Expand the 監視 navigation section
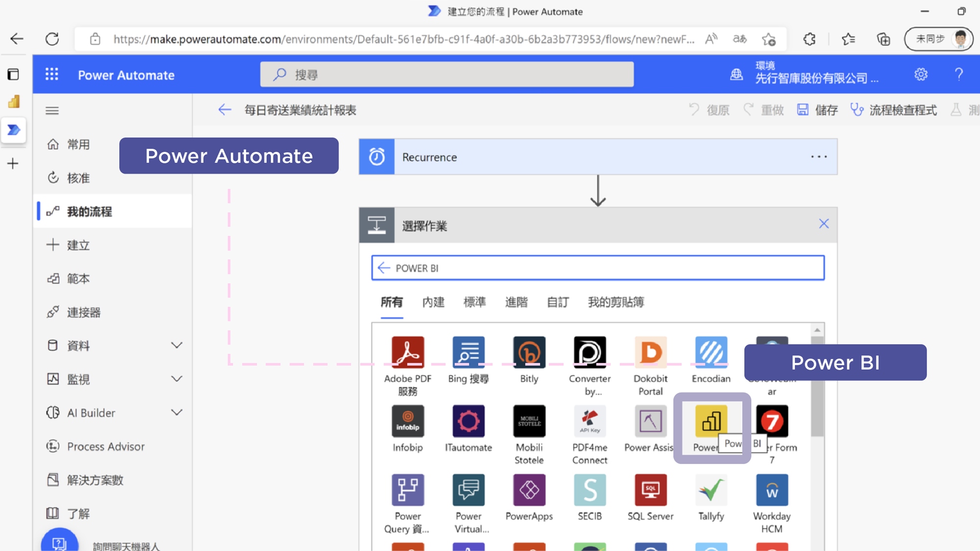The width and height of the screenshot is (980, 551). click(176, 379)
